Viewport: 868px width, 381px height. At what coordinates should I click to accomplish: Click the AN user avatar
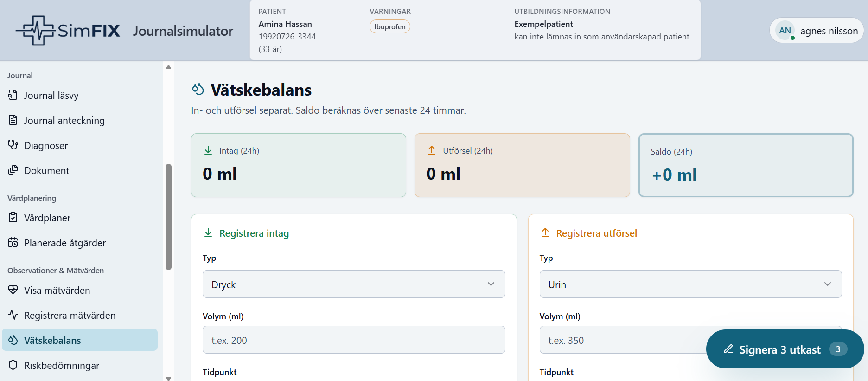point(785,31)
